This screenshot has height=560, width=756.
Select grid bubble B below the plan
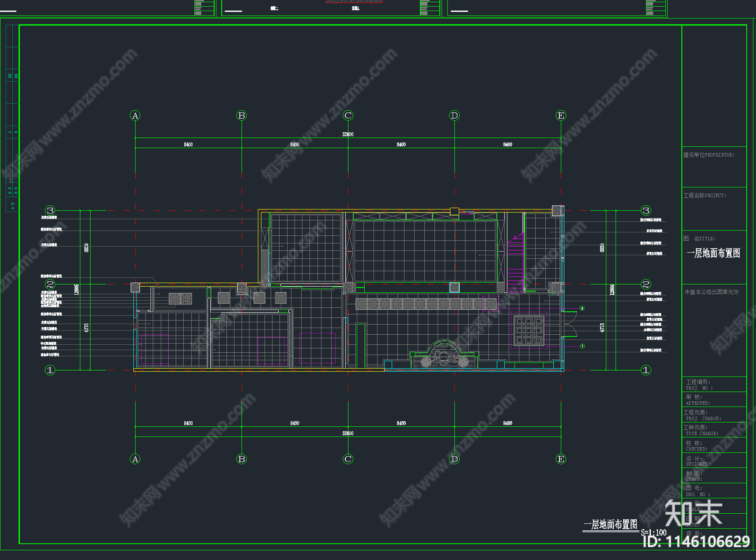click(241, 459)
